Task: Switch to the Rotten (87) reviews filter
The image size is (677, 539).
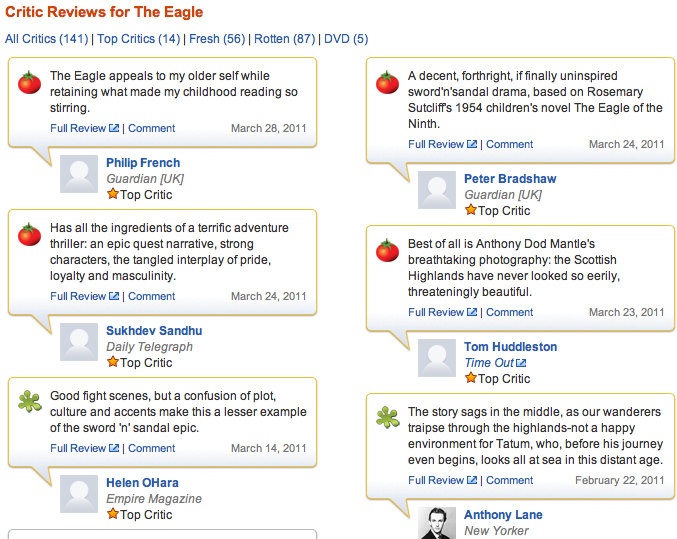Action: 284,39
